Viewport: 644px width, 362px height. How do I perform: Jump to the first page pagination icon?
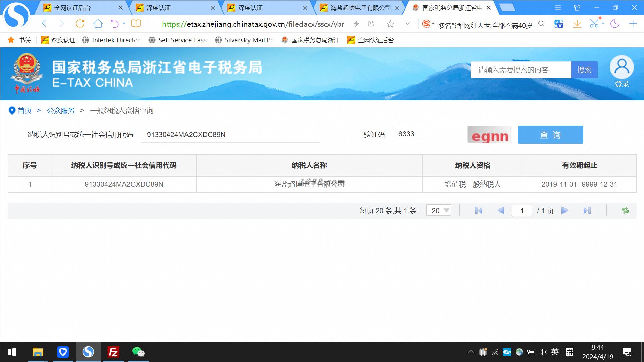click(x=479, y=210)
